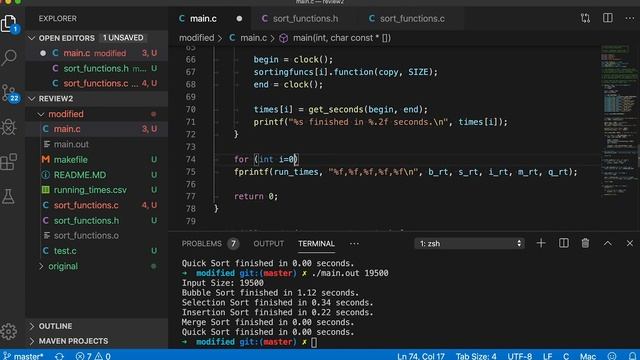Open the Extensions view in activity bar
Image resolution: width=640 pixels, height=360 pixels.
(9, 162)
